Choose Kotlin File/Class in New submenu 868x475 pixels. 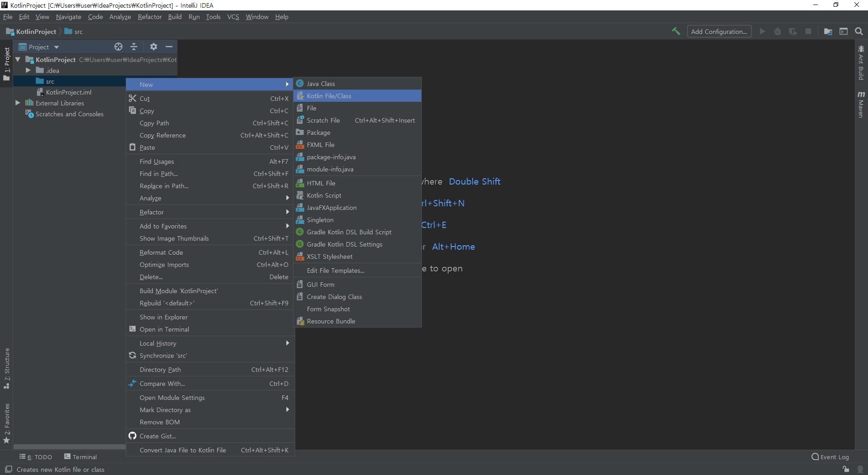pyautogui.click(x=357, y=96)
